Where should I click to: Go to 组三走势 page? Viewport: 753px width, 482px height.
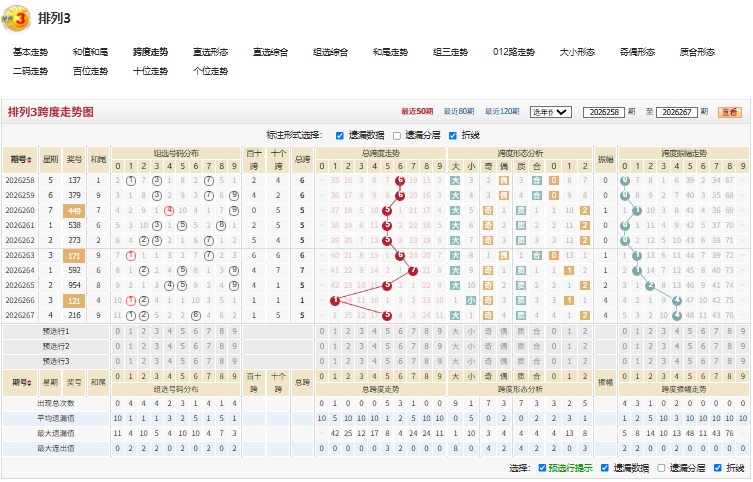pos(450,52)
